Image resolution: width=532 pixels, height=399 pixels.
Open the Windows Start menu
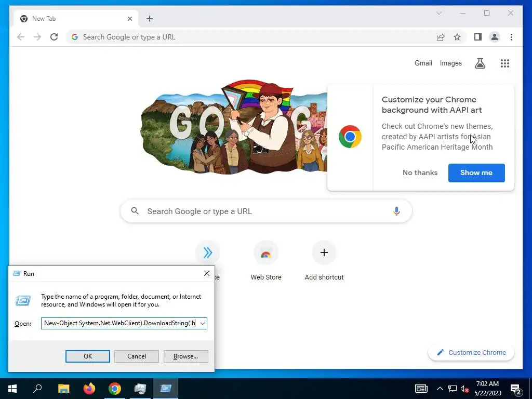coord(12,389)
